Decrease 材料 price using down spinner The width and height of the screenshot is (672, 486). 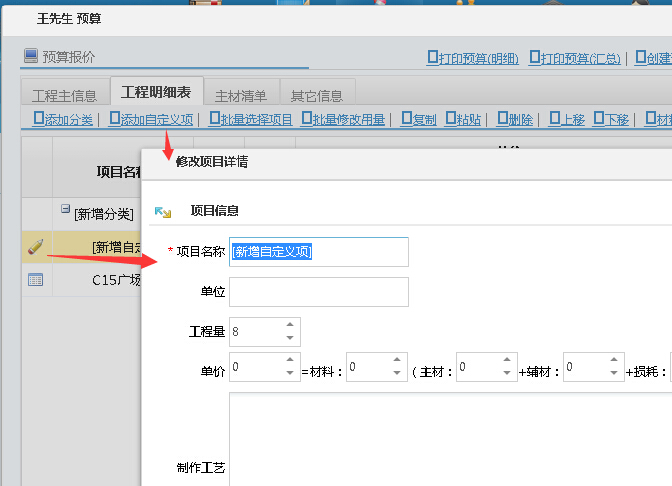pyautogui.click(x=397, y=374)
